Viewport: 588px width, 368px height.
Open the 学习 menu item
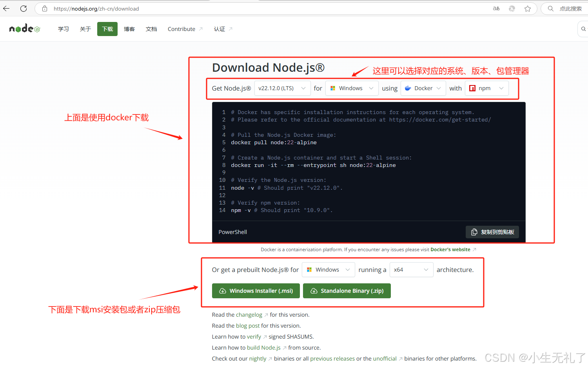(x=64, y=29)
